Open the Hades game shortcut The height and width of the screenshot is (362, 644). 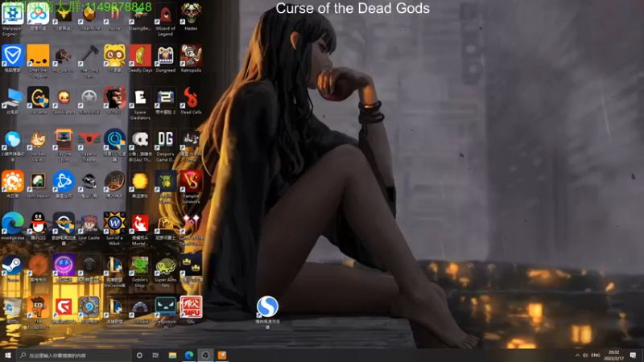[x=191, y=16]
